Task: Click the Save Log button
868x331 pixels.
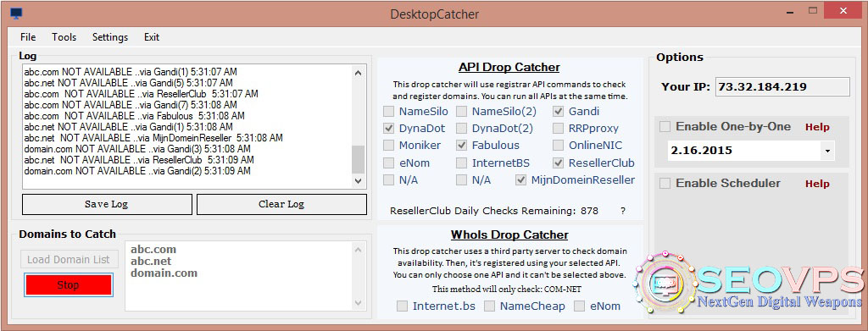Action: [x=107, y=204]
